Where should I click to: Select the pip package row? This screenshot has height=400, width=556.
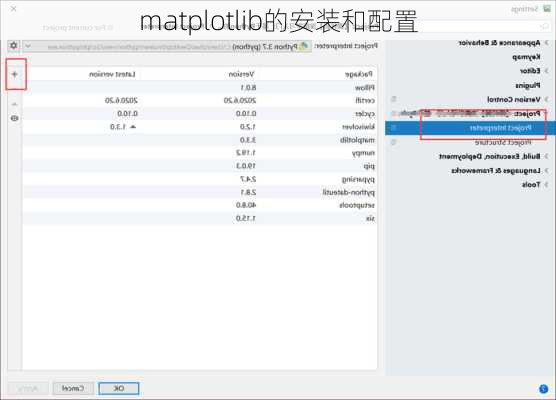point(199,166)
